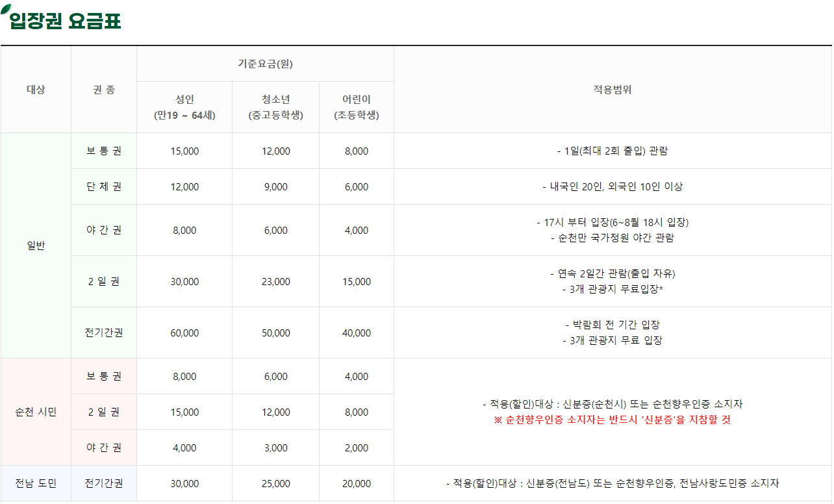
Task: Select the 15,000 adult price for 보통권
Action: (184, 150)
